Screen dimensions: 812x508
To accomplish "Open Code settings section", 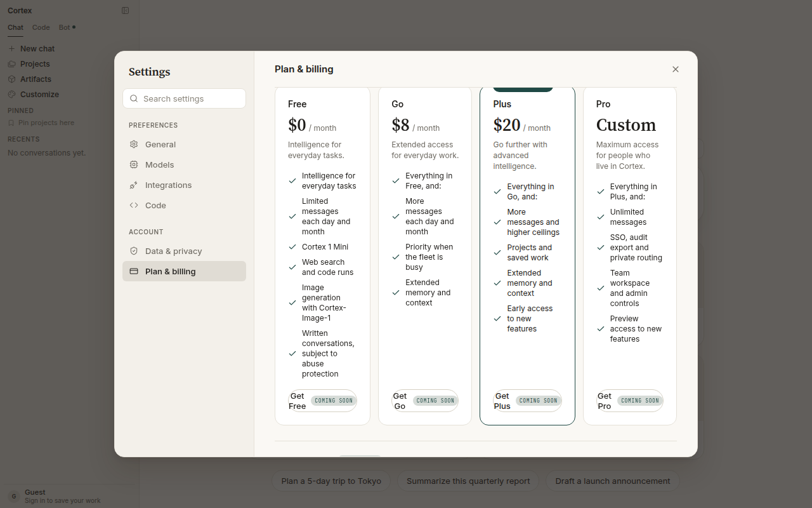I will (x=184, y=205).
